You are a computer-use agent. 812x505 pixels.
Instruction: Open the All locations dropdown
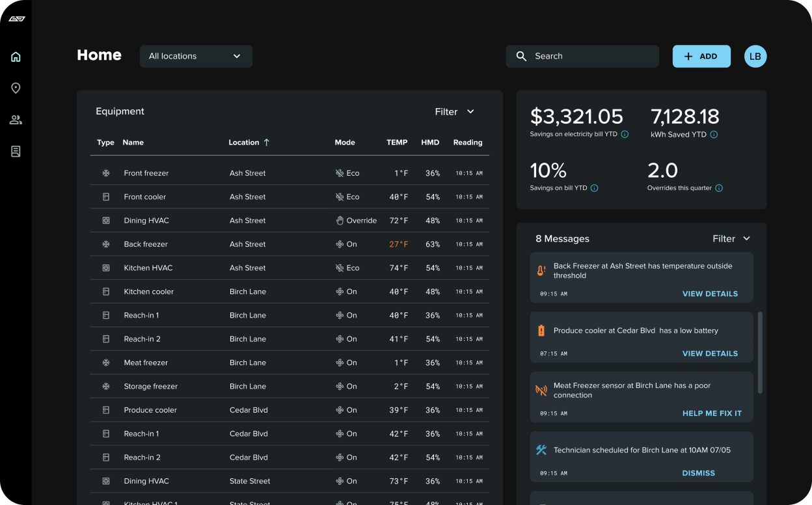pyautogui.click(x=196, y=57)
